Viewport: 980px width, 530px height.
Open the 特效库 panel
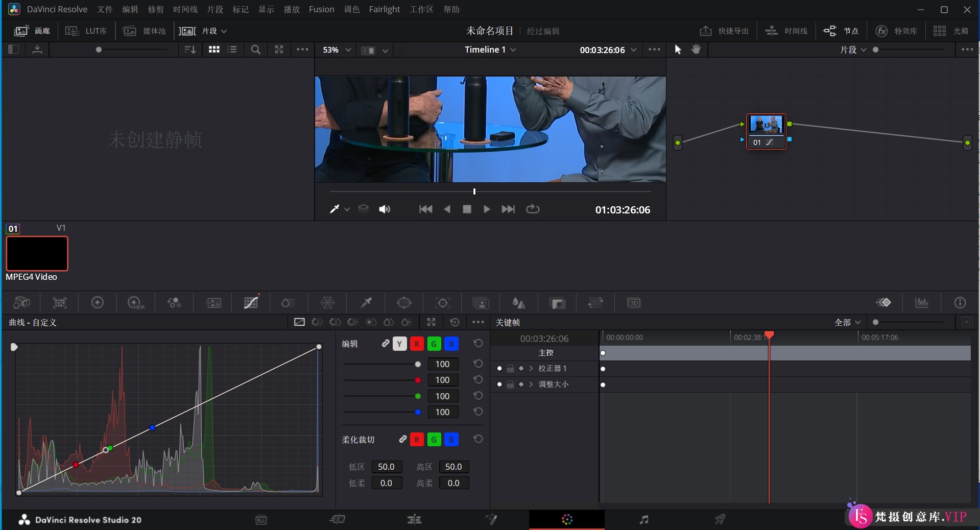pyautogui.click(x=896, y=31)
